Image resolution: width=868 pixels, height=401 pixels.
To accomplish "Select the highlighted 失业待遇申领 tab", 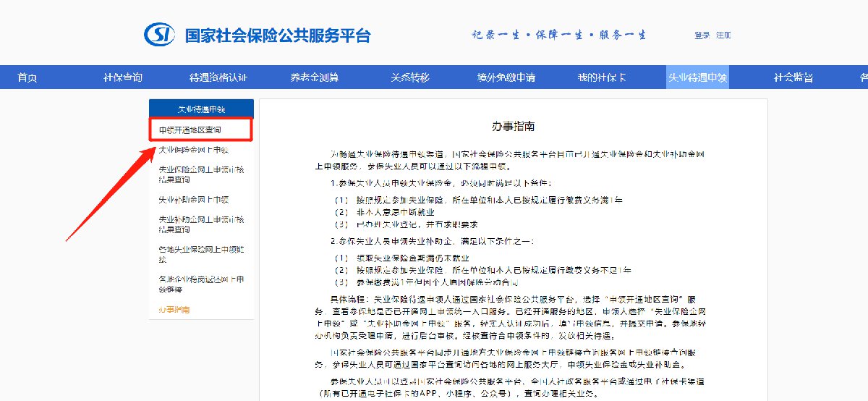I will (x=697, y=77).
